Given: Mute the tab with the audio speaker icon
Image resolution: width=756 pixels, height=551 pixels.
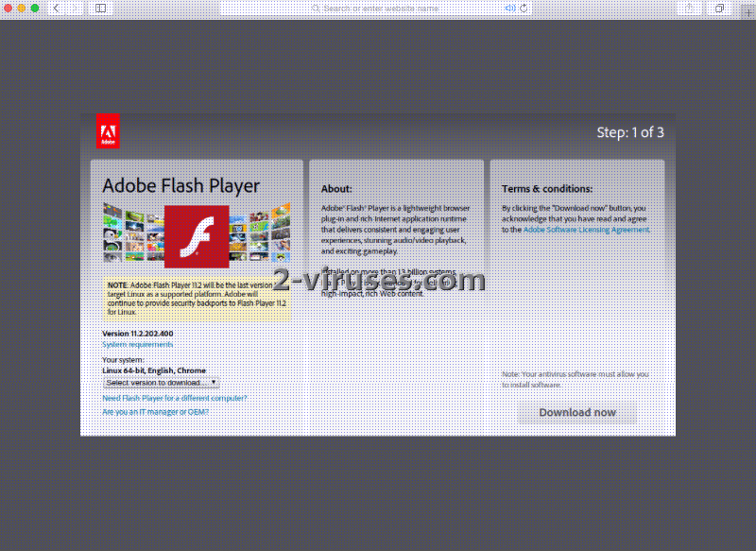Looking at the screenshot, I should pos(510,9).
